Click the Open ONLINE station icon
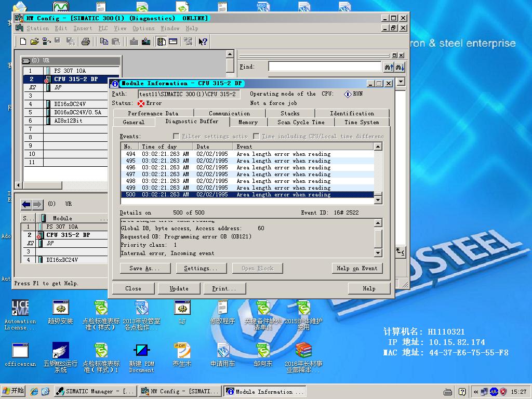The height and width of the screenshot is (399, 532). [x=46, y=42]
